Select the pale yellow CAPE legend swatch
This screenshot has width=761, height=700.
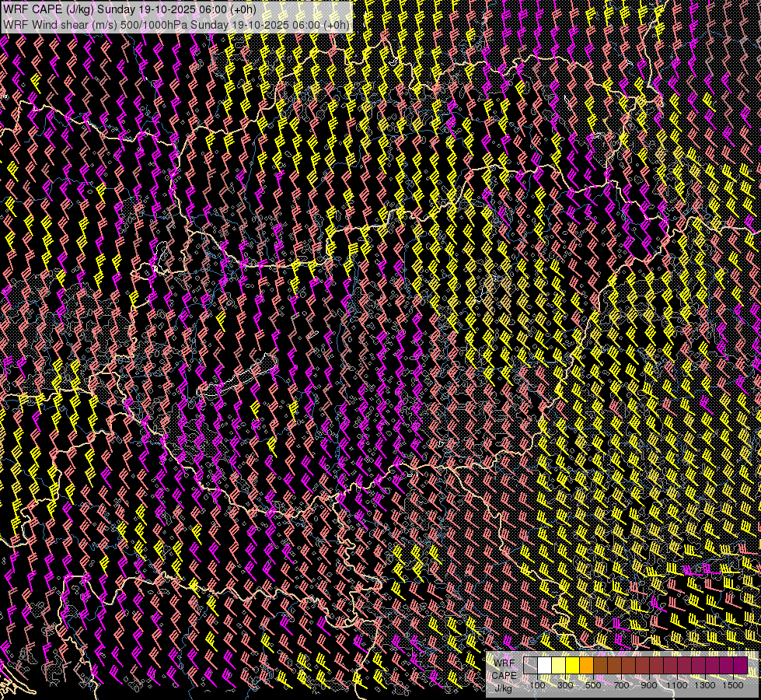pos(559,666)
